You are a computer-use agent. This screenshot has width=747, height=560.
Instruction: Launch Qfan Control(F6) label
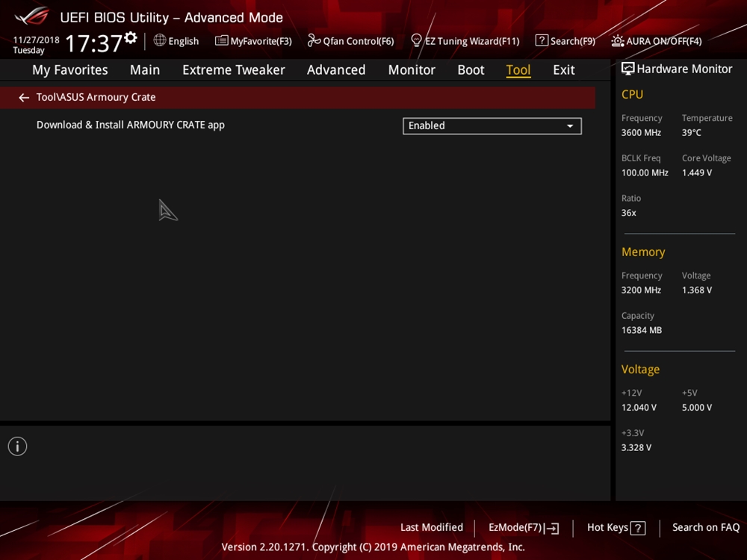click(x=359, y=41)
